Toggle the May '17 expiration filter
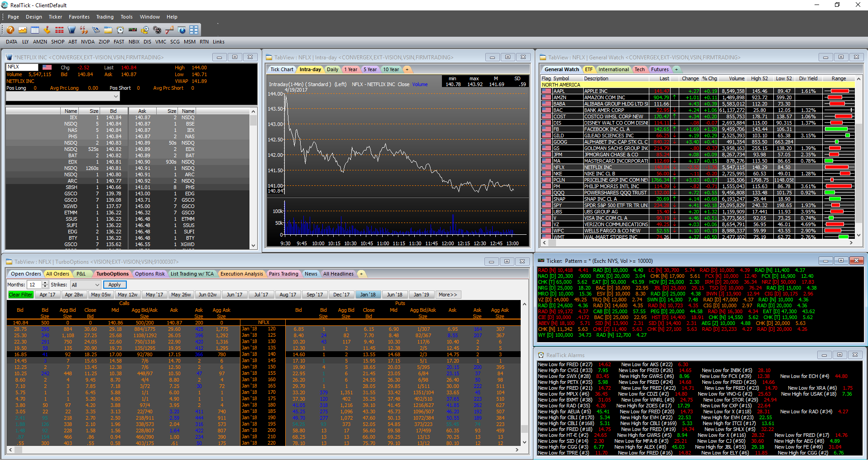 point(154,295)
